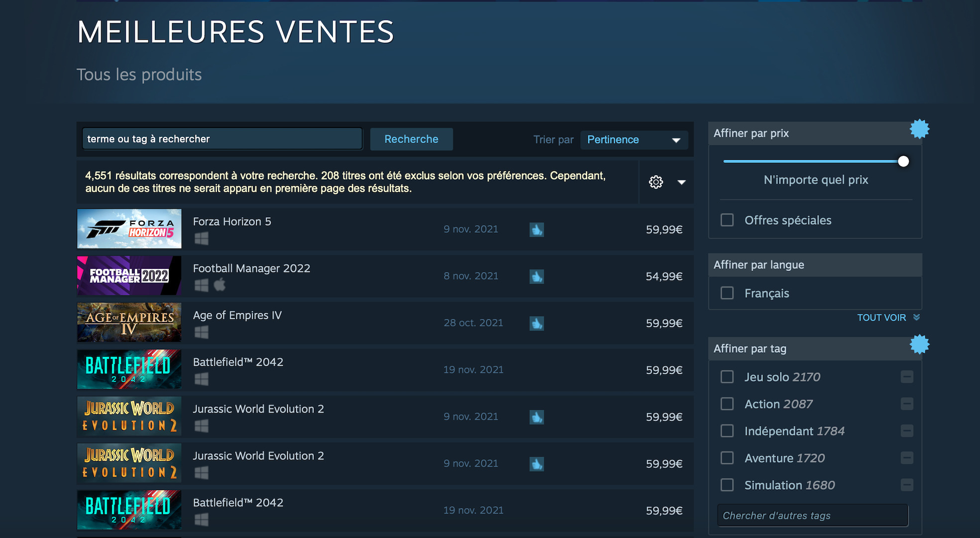Open the Forza Horizon 5 thumbnail

[129, 229]
